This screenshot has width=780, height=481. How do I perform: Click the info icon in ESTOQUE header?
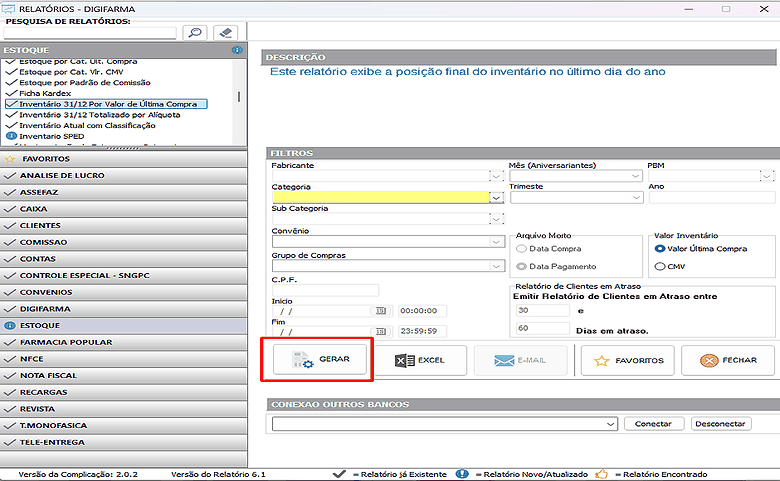(x=237, y=50)
